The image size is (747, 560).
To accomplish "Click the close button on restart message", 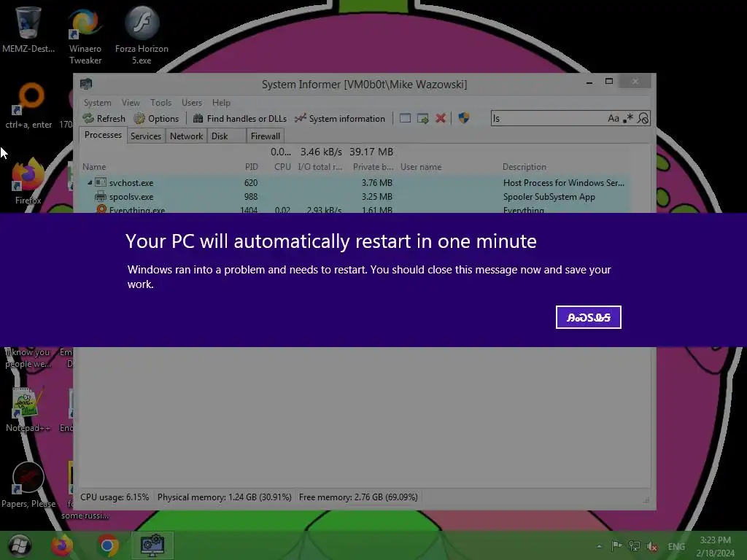I will point(589,317).
